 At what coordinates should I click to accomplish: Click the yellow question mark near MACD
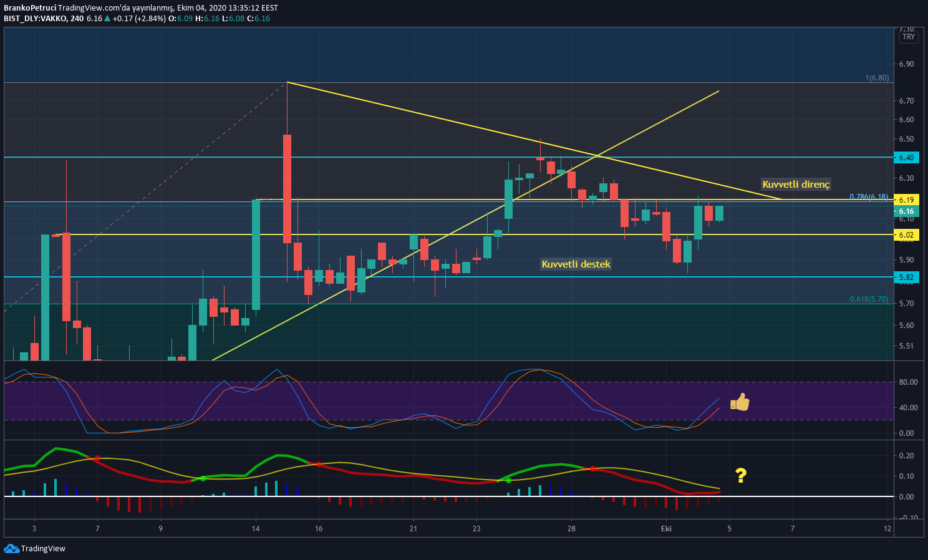point(740,476)
